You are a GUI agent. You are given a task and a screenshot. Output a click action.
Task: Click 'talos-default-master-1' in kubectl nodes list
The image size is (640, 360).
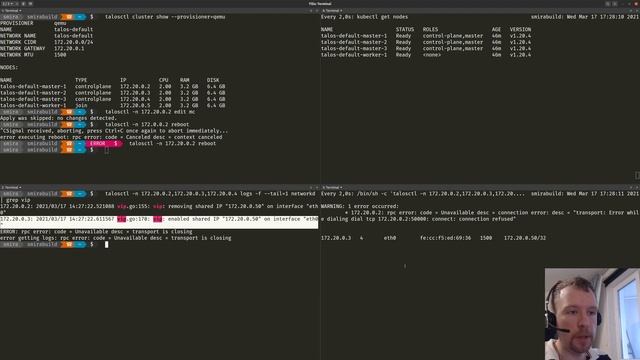[x=353, y=36]
